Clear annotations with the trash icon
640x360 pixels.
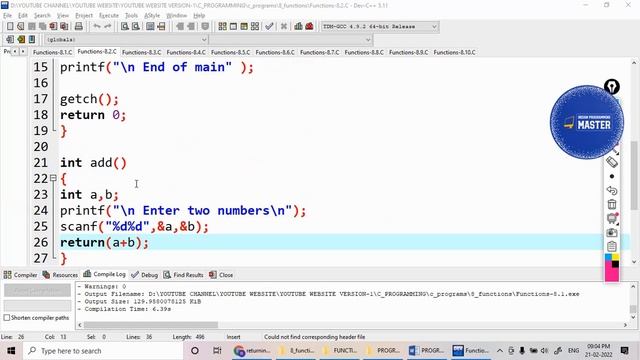(611, 204)
